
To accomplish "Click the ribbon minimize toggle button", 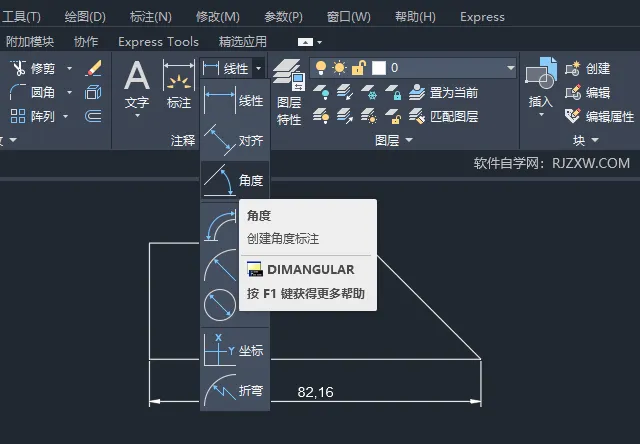I will pos(305,42).
